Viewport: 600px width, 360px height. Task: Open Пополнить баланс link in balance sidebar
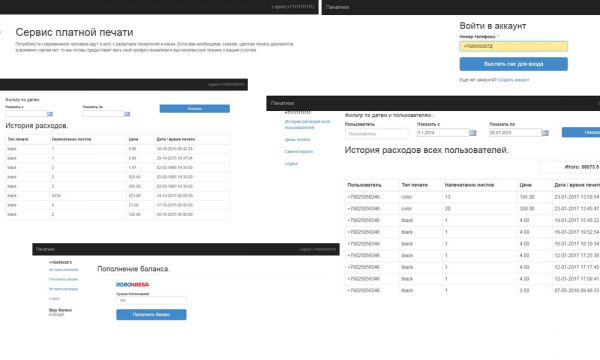point(64,279)
